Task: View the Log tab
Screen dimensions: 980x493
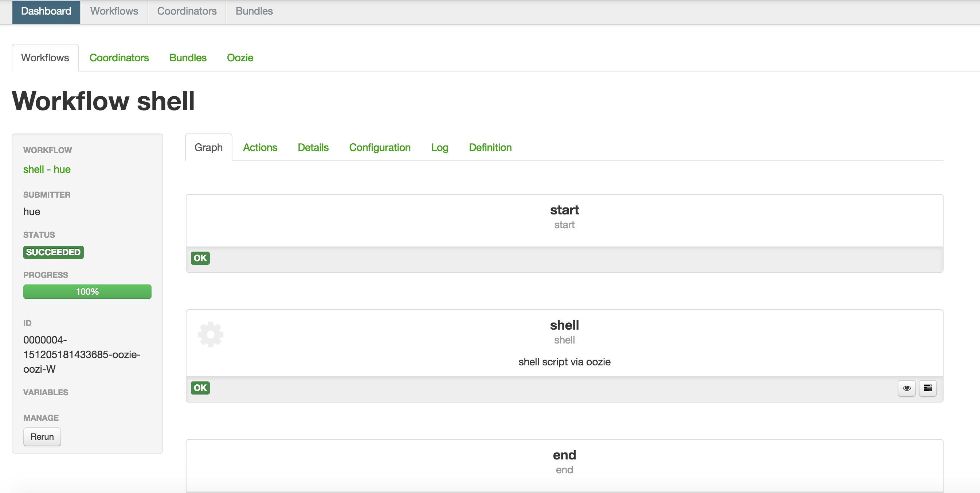Action: point(439,147)
